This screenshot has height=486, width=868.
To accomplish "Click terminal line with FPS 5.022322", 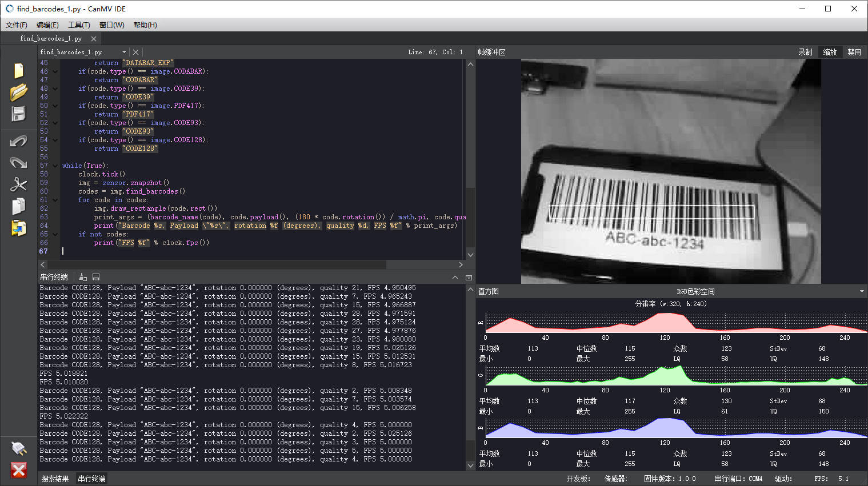I will [63, 416].
